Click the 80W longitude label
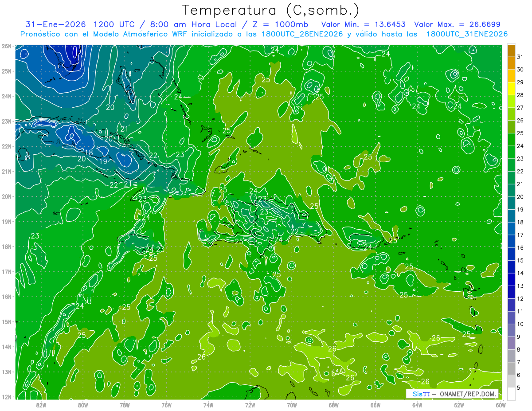The height and width of the screenshot is (411, 532). (x=83, y=405)
